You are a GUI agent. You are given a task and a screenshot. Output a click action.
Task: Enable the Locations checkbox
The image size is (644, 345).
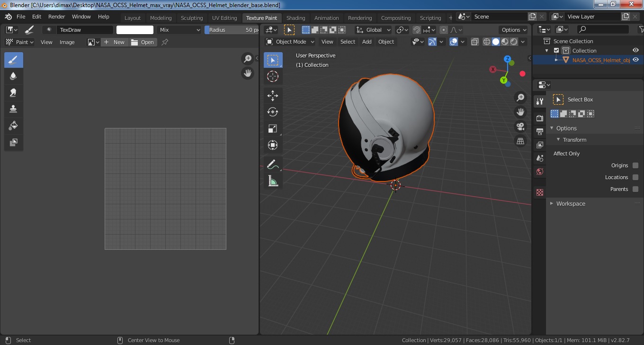(x=635, y=177)
